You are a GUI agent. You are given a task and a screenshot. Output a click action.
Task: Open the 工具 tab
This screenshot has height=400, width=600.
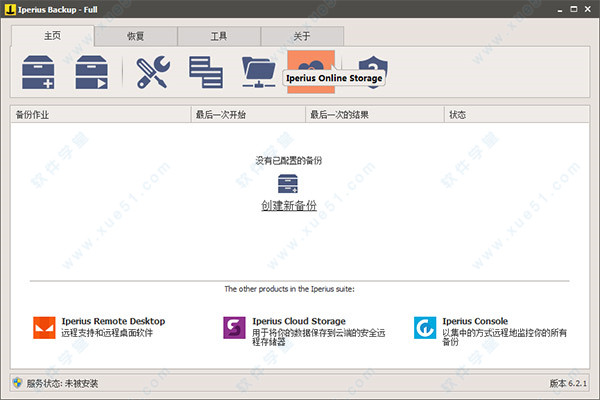click(219, 36)
